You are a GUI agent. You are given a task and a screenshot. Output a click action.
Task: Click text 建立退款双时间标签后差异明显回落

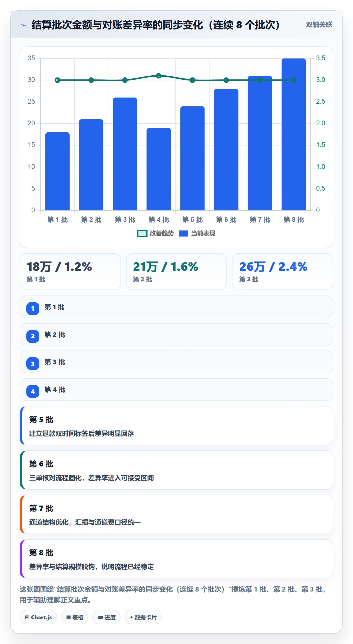82,433
